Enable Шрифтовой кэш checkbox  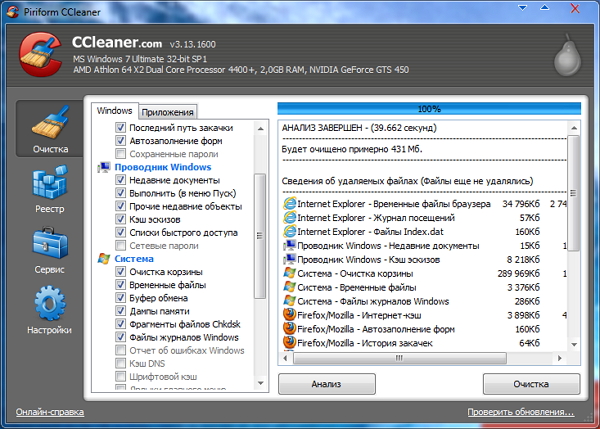tap(121, 377)
